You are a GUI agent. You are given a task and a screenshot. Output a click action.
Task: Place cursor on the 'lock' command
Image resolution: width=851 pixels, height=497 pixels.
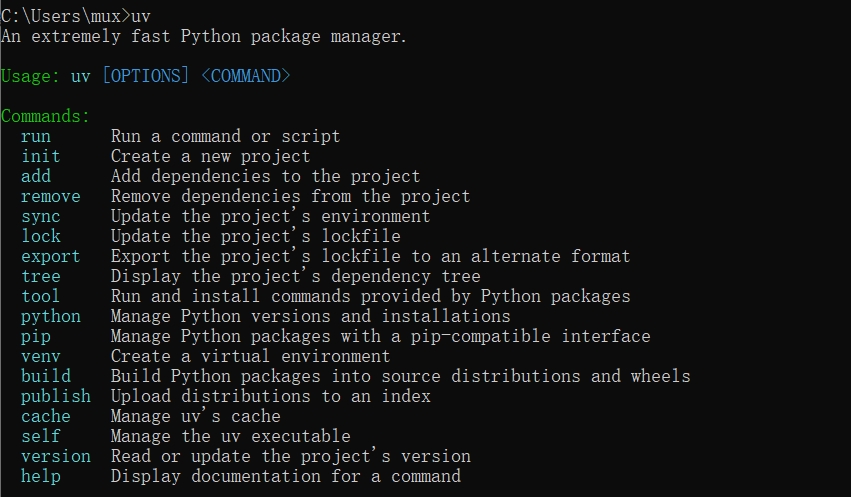point(41,236)
